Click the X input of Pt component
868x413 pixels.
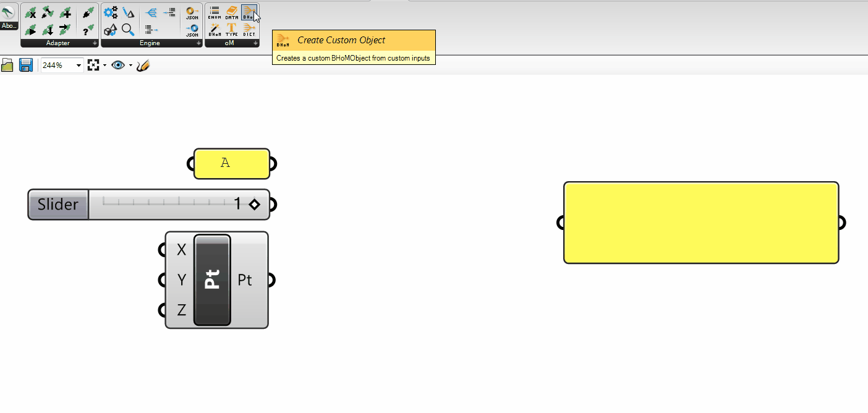click(181, 250)
